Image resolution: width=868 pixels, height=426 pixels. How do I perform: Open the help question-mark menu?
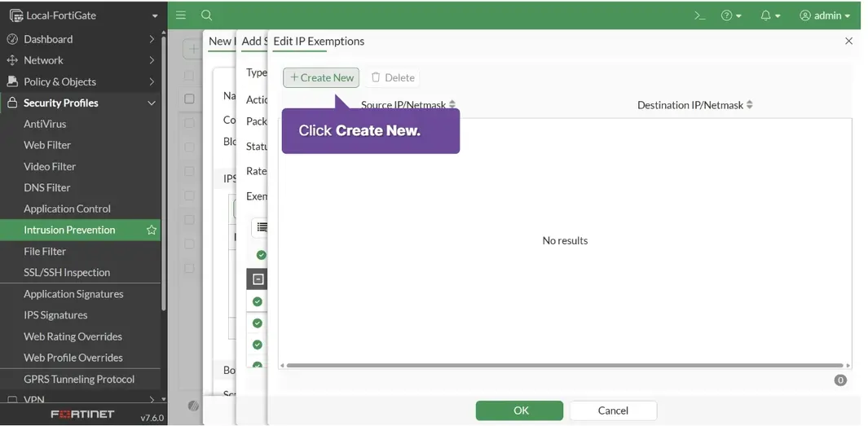[731, 15]
